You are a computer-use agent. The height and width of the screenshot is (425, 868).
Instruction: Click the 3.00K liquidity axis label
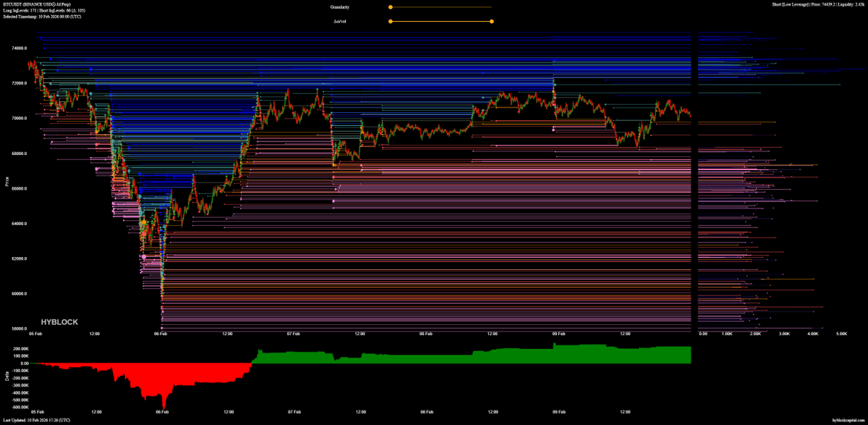[x=784, y=334]
